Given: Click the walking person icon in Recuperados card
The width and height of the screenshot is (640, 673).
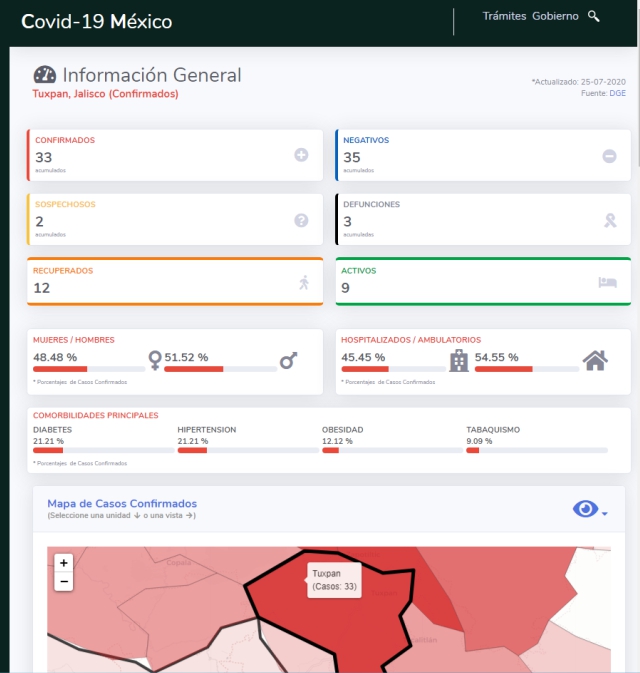Looking at the screenshot, I should [304, 283].
